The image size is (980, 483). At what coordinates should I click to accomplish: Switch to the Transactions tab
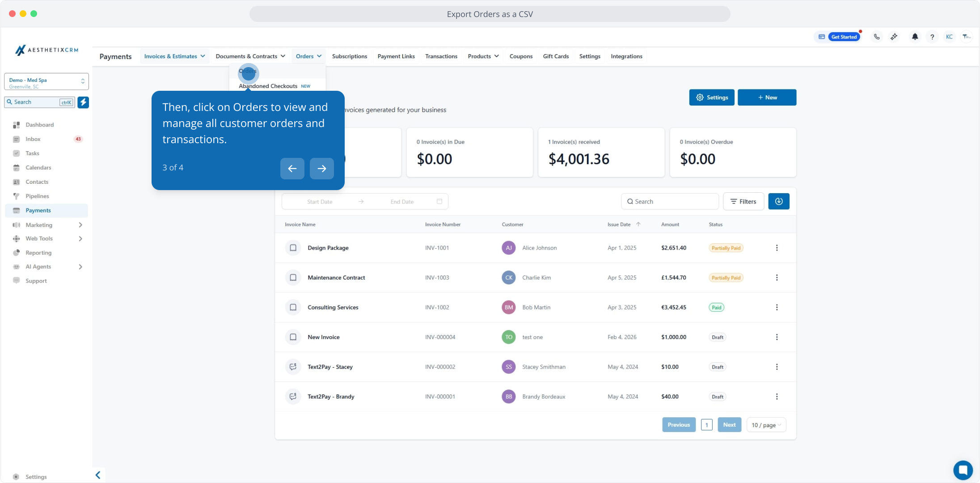coord(441,56)
